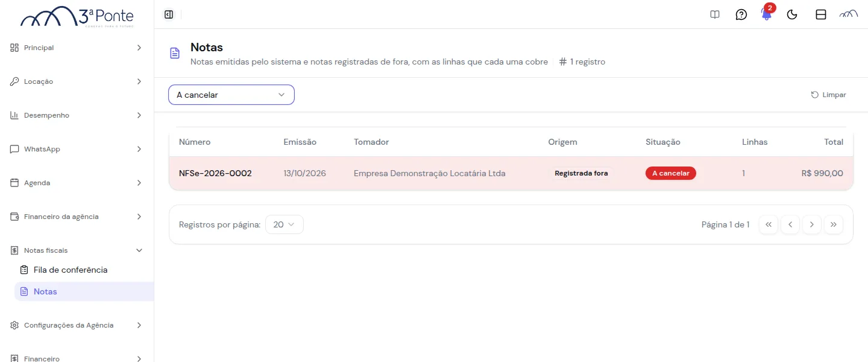This screenshot has height=362, width=868.
Task: Click the 1 registro count text
Action: [x=588, y=62]
